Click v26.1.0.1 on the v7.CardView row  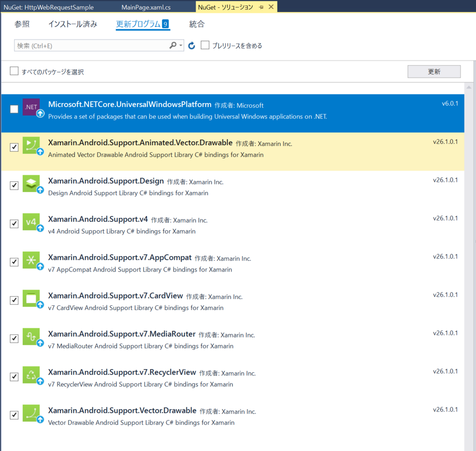pyautogui.click(x=445, y=295)
